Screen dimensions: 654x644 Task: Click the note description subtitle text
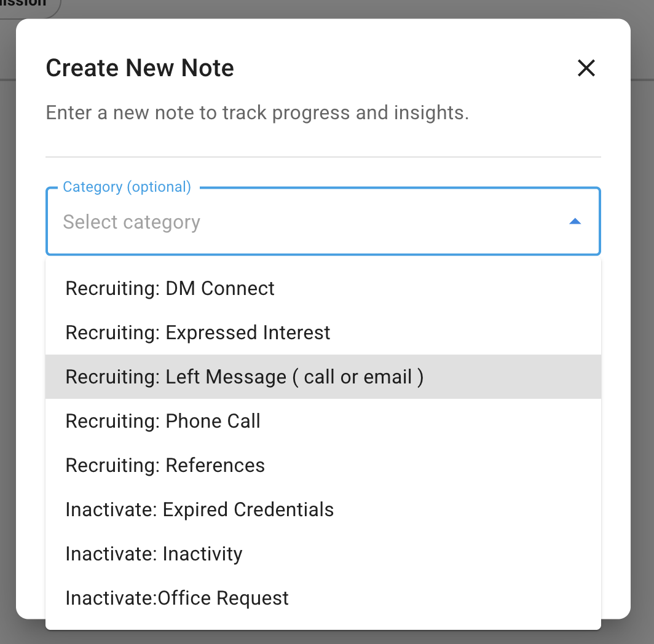point(257,113)
